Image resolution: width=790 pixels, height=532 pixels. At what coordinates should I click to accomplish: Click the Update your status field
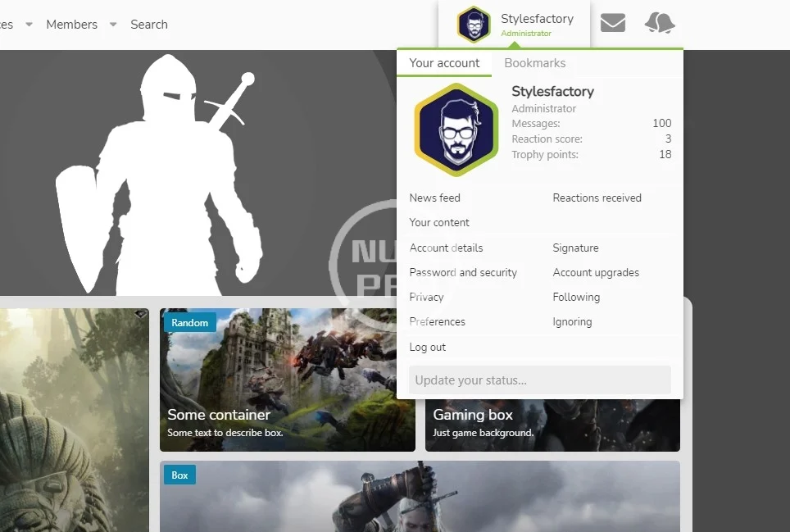539,380
